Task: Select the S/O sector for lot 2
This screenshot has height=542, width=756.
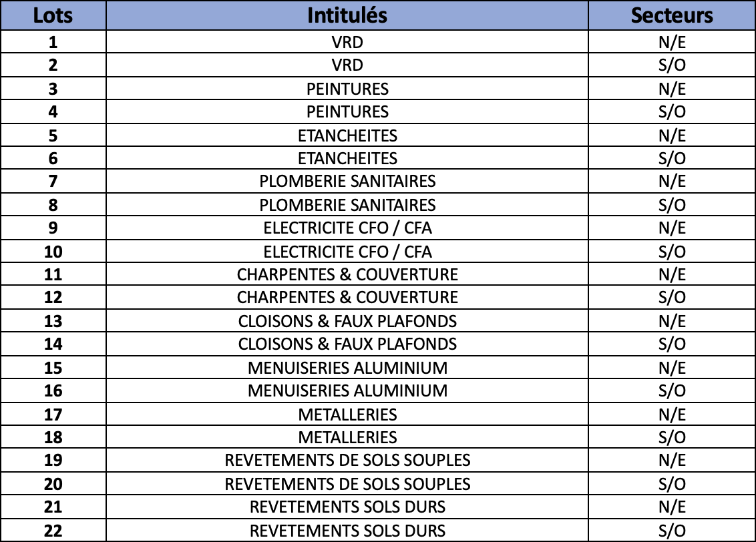Action: coord(672,65)
